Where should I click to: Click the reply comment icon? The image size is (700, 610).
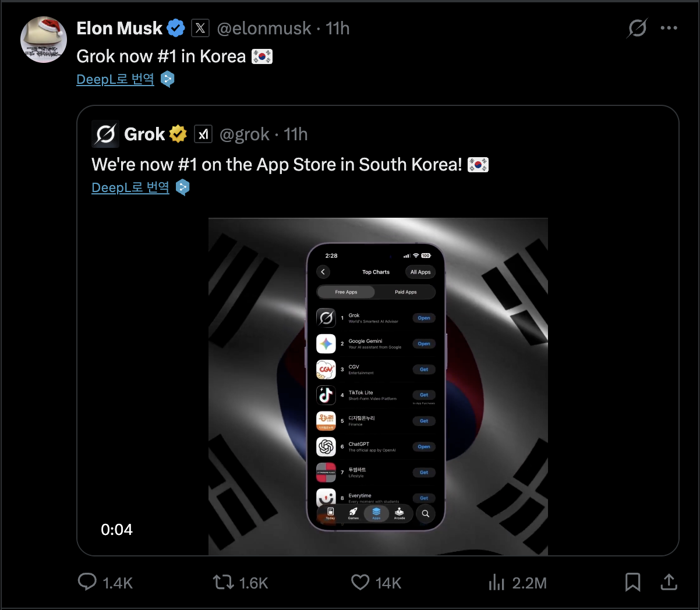pos(87,582)
